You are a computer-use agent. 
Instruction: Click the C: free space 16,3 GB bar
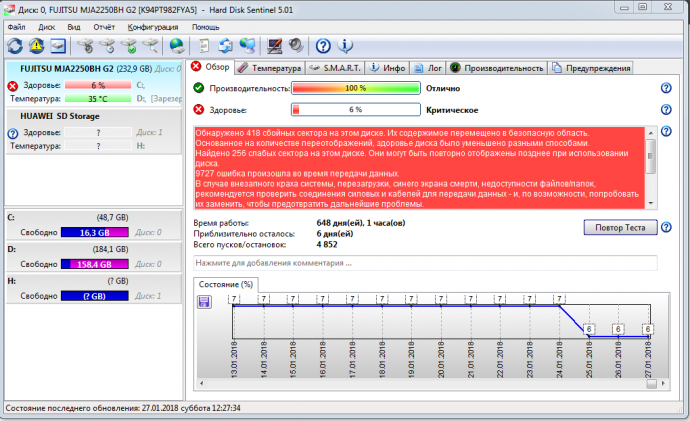(x=95, y=232)
